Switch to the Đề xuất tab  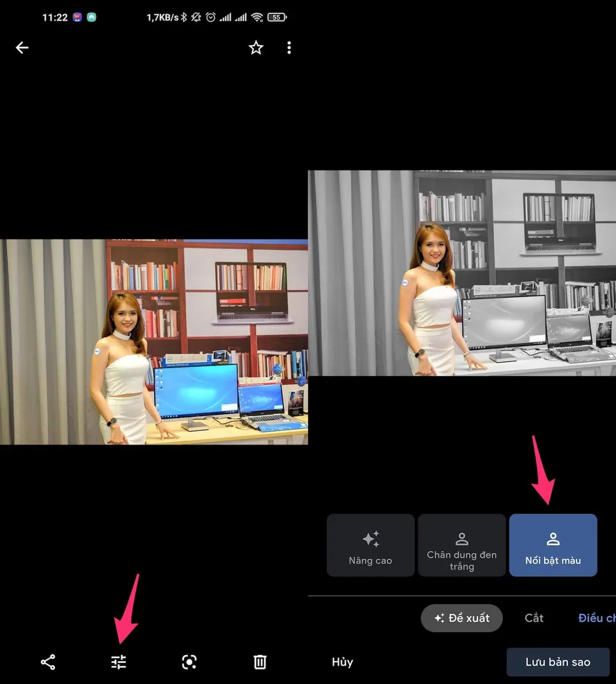pos(461,618)
